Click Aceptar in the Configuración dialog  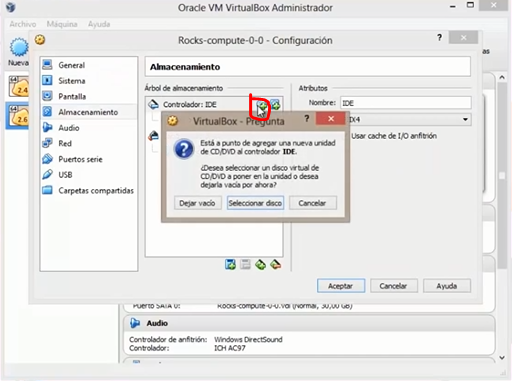click(x=341, y=286)
